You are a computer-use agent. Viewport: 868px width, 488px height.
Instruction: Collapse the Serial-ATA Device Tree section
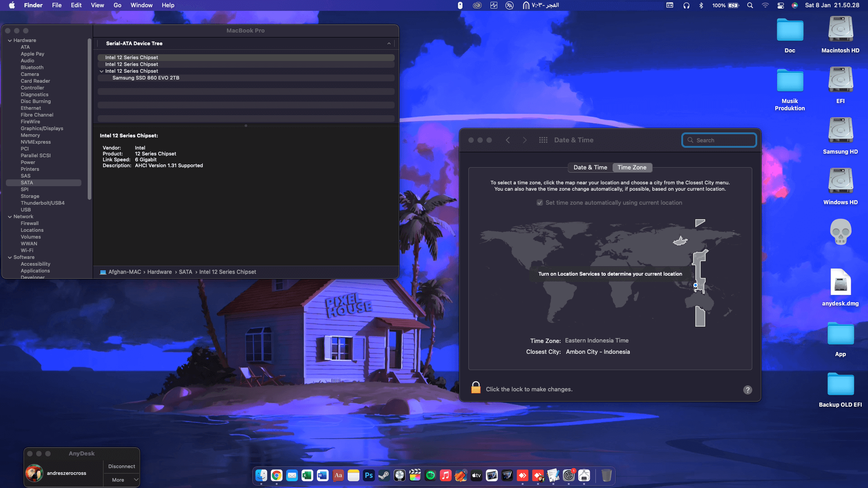click(x=389, y=43)
